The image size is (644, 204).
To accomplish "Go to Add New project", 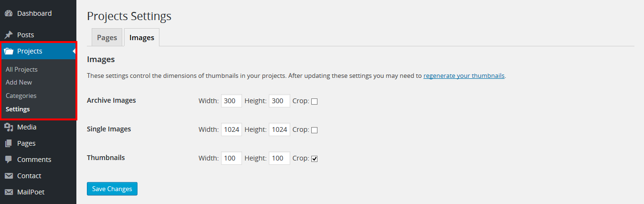I will click(19, 82).
